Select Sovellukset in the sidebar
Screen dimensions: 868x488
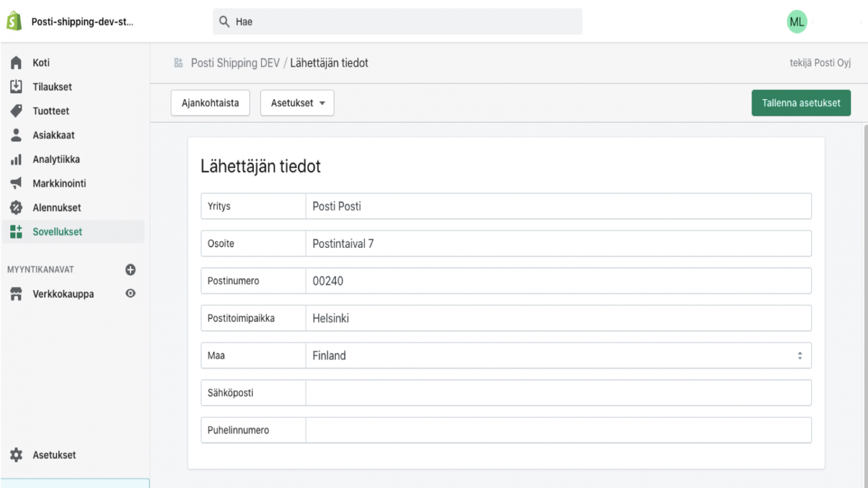pos(58,232)
